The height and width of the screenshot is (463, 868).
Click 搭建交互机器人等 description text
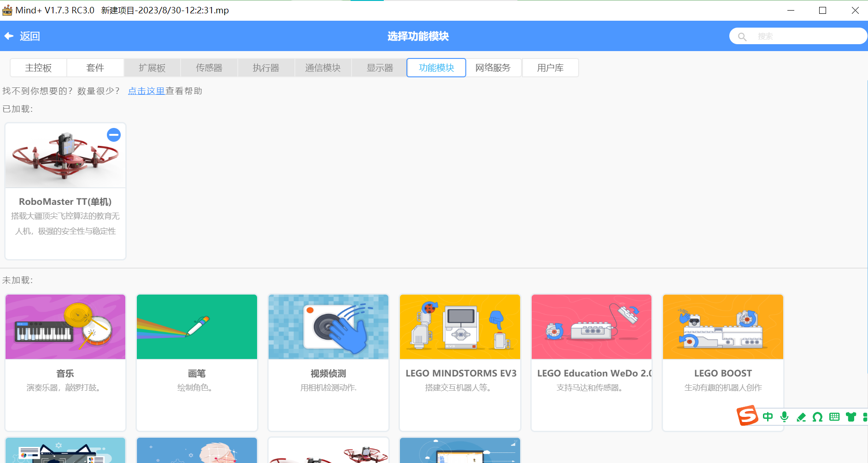pyautogui.click(x=458, y=388)
